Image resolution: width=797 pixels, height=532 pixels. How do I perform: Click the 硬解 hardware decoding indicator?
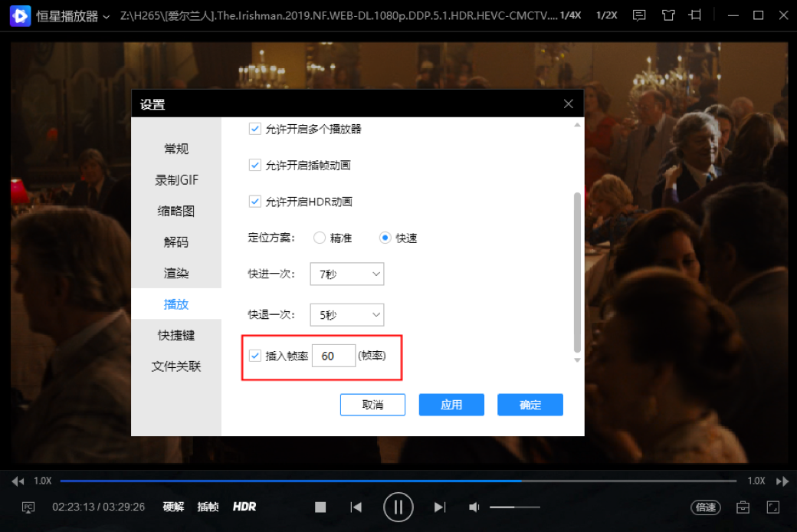[x=172, y=507]
